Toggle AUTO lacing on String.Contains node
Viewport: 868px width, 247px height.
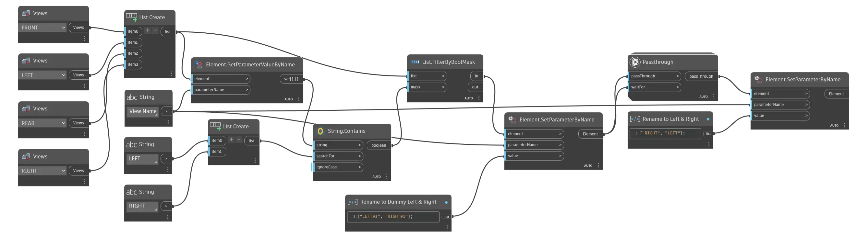(376, 177)
